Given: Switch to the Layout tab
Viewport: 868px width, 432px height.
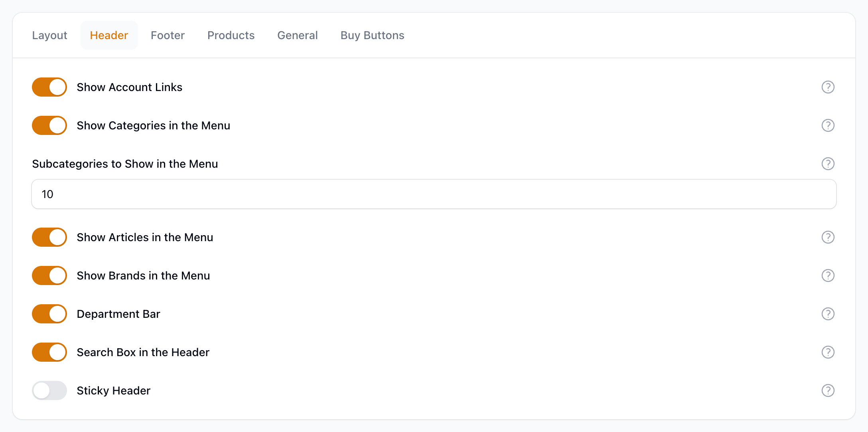Looking at the screenshot, I should point(49,35).
